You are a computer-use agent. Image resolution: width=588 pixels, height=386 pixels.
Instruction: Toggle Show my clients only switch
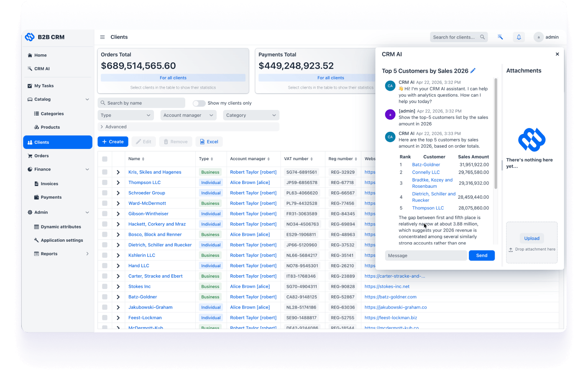tap(199, 103)
